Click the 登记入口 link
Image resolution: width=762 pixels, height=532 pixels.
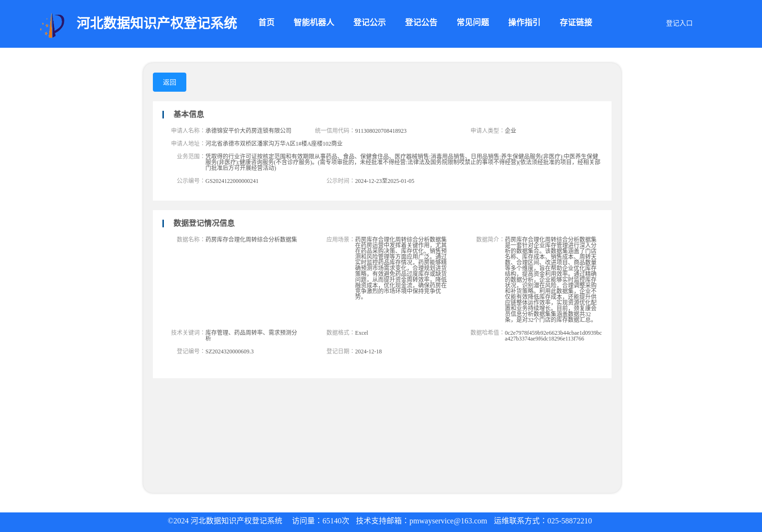point(679,23)
